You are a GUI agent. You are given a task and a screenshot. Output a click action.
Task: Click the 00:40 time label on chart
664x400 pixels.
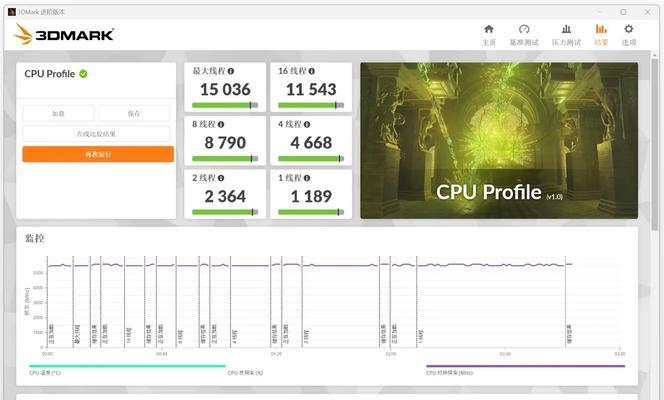pos(162,354)
